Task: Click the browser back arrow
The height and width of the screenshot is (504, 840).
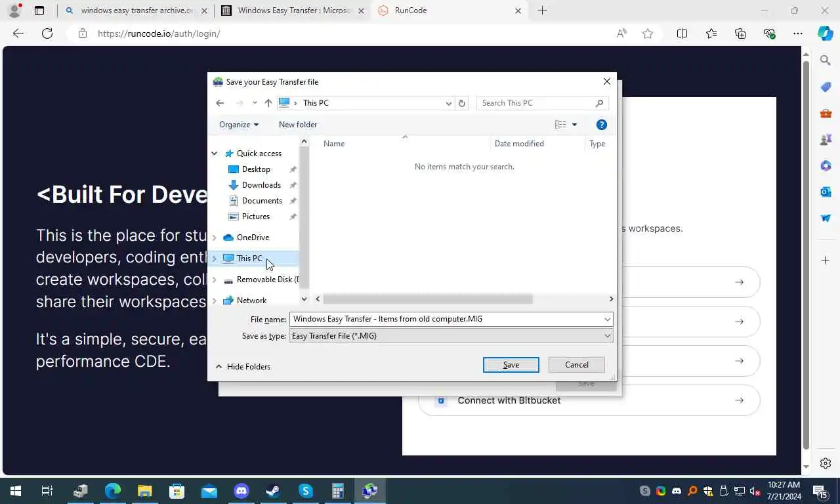Action: [18, 33]
